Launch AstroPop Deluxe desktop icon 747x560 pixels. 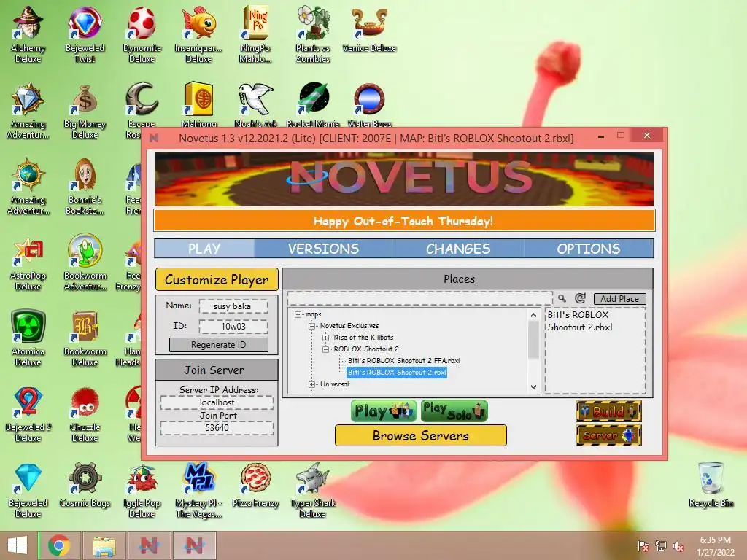(x=28, y=262)
